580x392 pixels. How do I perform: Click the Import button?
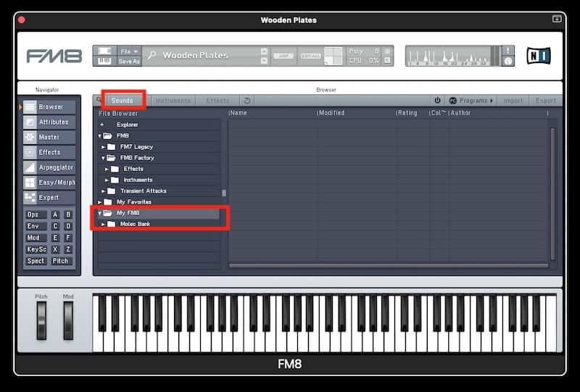(x=513, y=101)
